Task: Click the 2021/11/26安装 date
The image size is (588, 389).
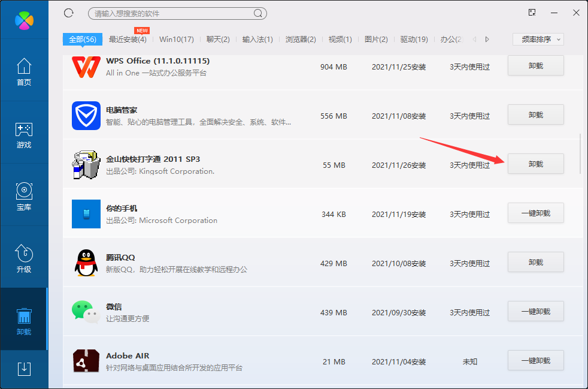Action: click(399, 165)
